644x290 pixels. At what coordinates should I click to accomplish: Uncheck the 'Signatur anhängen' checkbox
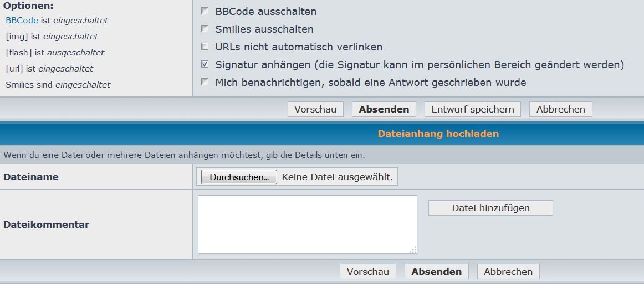pos(205,64)
